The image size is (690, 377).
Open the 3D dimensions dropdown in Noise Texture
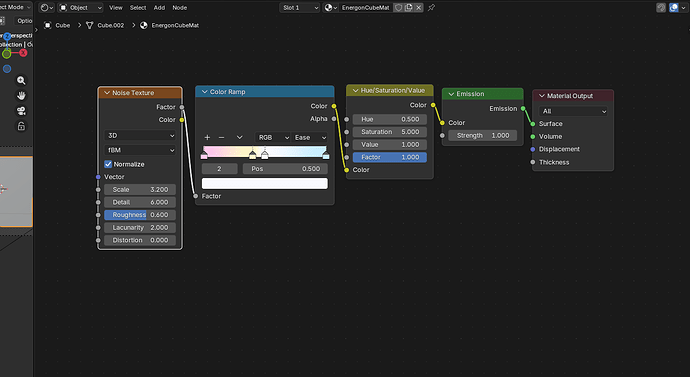[140, 135]
